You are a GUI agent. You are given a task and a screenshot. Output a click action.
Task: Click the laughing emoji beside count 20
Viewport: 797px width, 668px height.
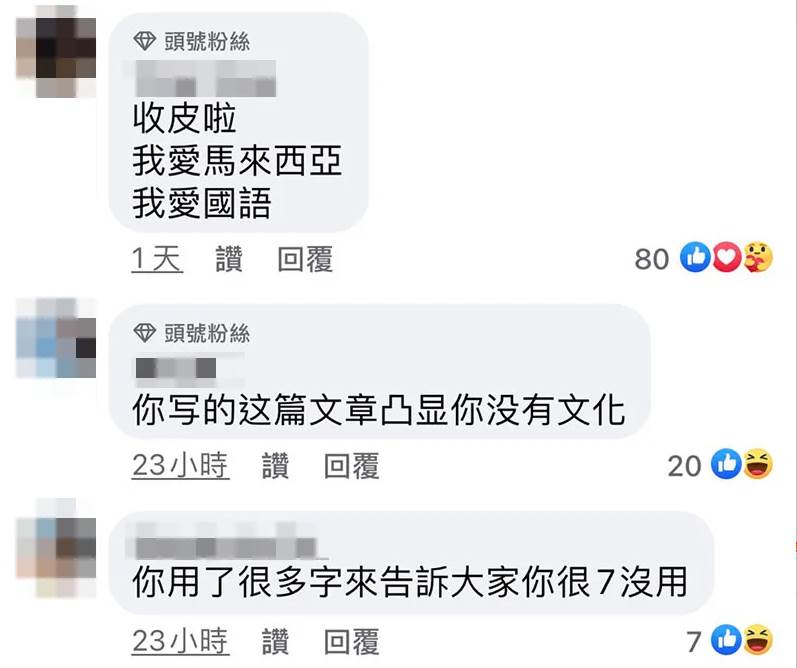(758, 464)
